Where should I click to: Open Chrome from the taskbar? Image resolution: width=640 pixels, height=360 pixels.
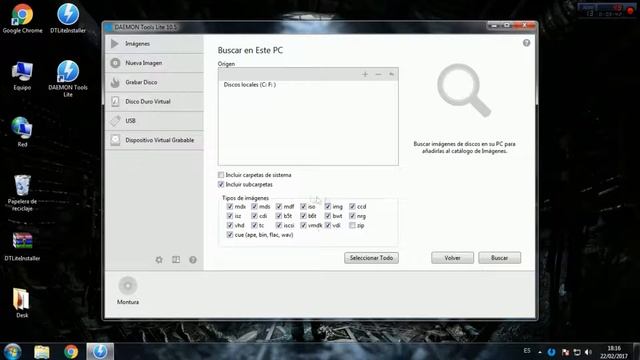point(71,351)
